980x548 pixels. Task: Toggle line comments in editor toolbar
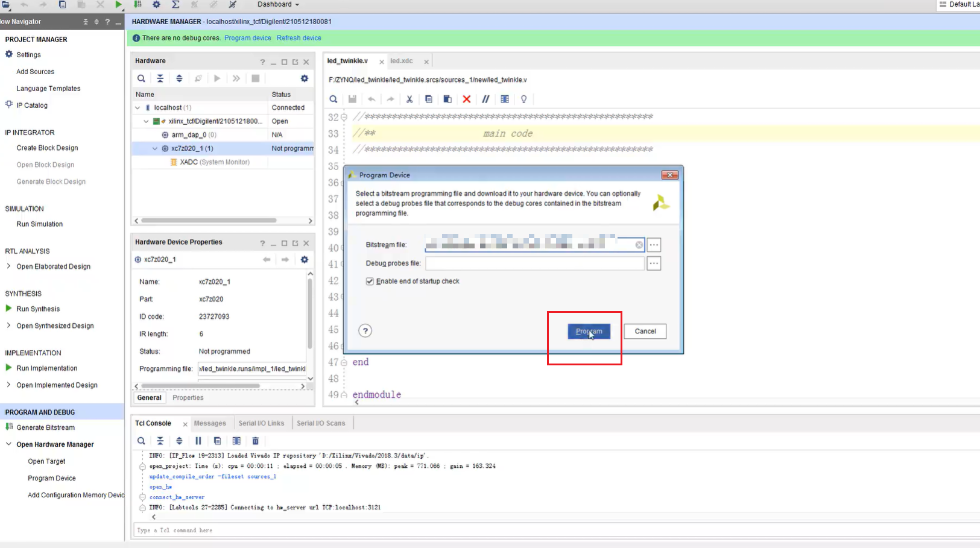click(485, 99)
